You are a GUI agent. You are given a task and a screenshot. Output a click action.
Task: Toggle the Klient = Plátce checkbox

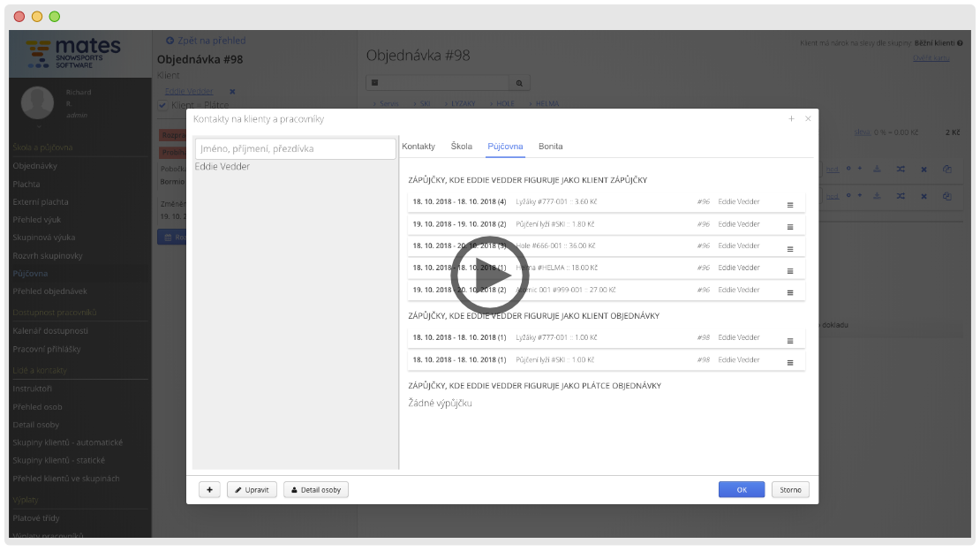point(162,105)
